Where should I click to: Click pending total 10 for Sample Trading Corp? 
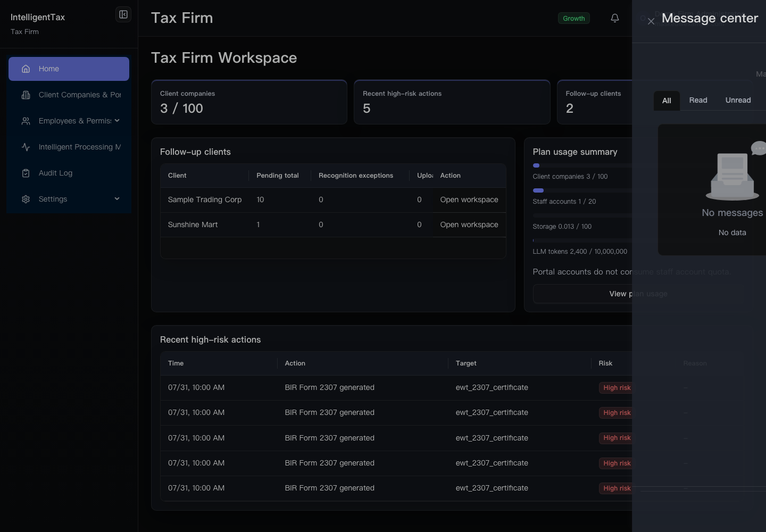260,199
